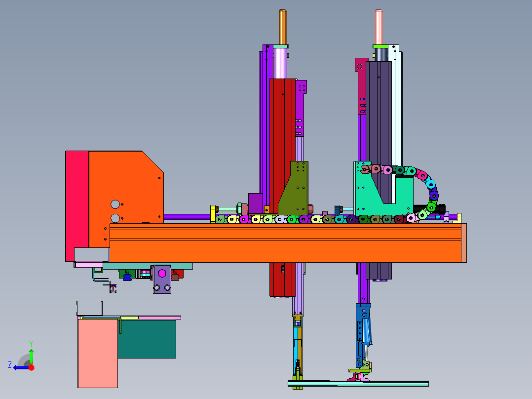
Task: Pick the magenta hex bolt under beam
Action: pyautogui.click(x=162, y=274)
